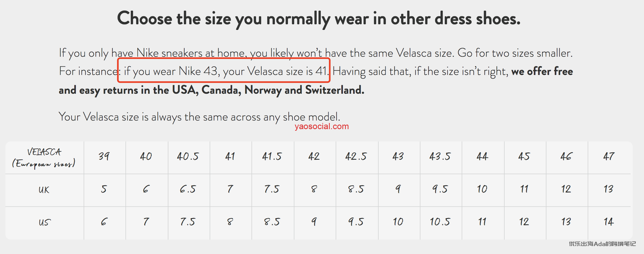
Task: Select the US size 10.5 cell
Action: [x=440, y=222]
